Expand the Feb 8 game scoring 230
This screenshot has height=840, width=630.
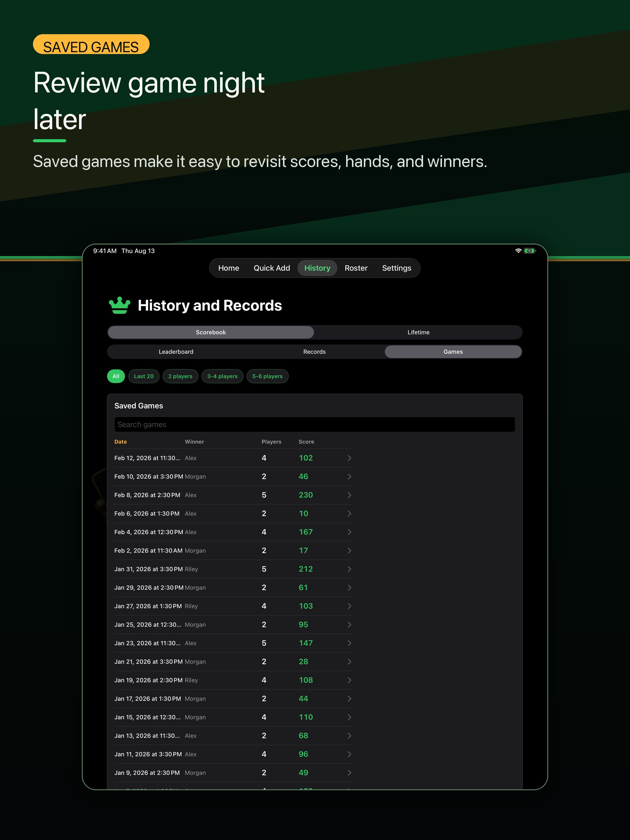click(349, 495)
